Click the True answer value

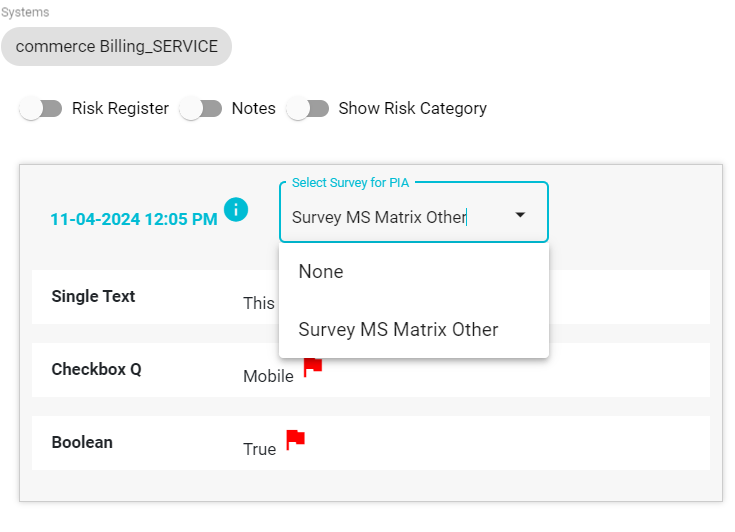[259, 449]
